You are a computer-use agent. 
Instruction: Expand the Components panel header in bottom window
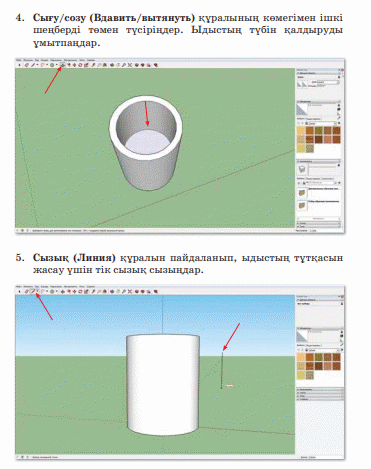point(320,389)
